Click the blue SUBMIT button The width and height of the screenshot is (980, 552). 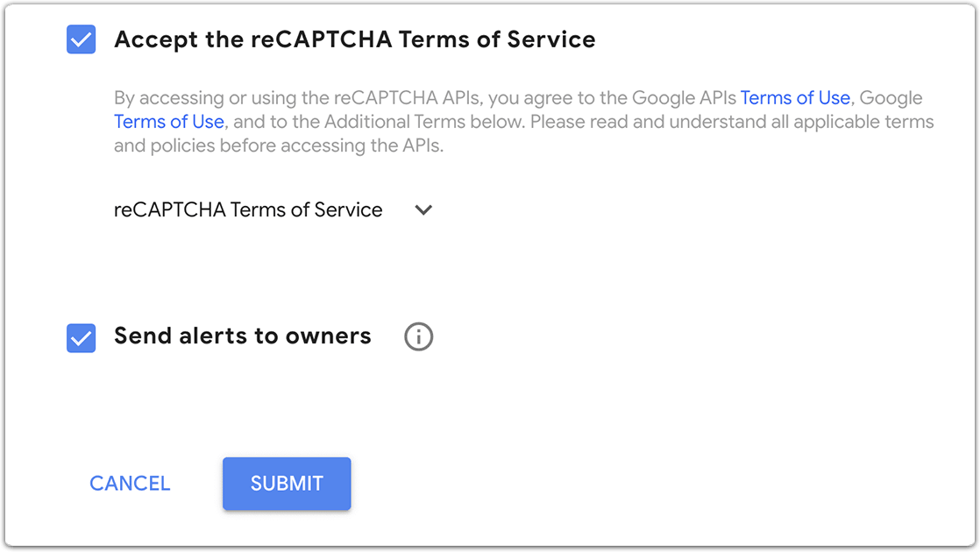pos(287,484)
